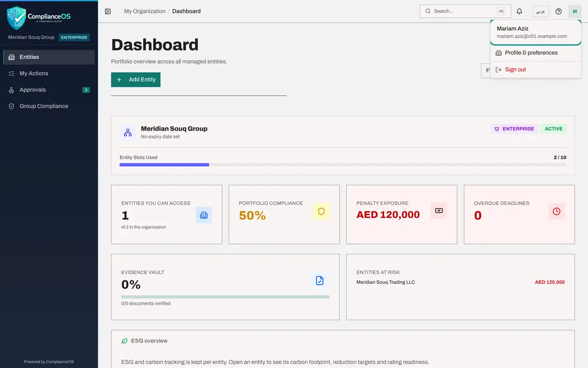Click the M user avatar
588x368 pixels.
(575, 11)
